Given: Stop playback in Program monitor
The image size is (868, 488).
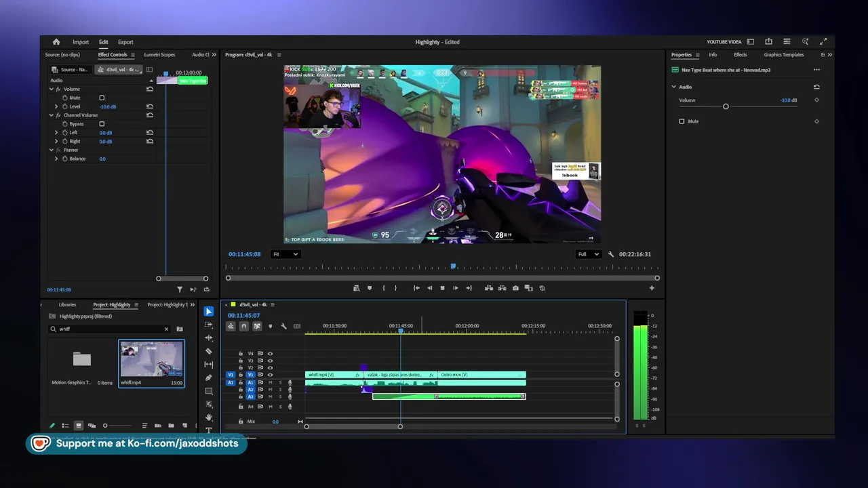Looking at the screenshot, I should [443, 288].
